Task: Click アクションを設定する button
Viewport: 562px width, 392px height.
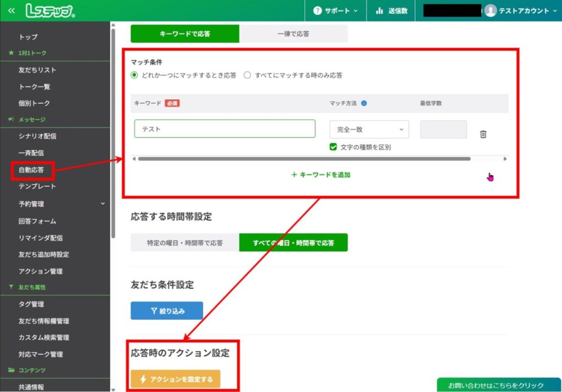Action: tap(175, 379)
